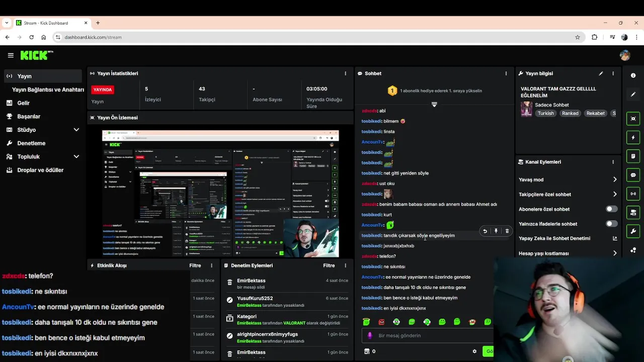
Task: Edit stream info via the Yayın bilgisi pencil
Action: pyautogui.click(x=601, y=73)
